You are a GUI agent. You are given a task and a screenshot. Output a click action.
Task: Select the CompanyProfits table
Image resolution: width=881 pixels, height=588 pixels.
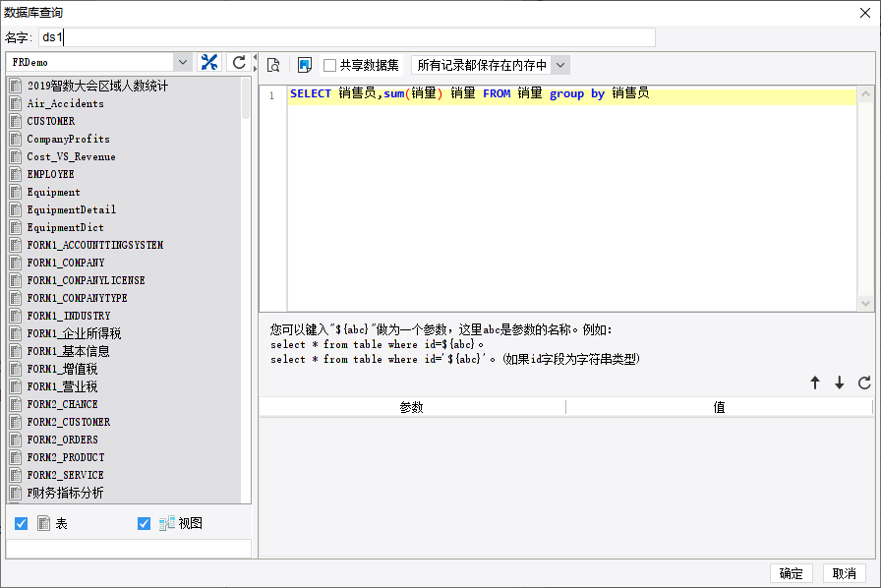(68, 139)
